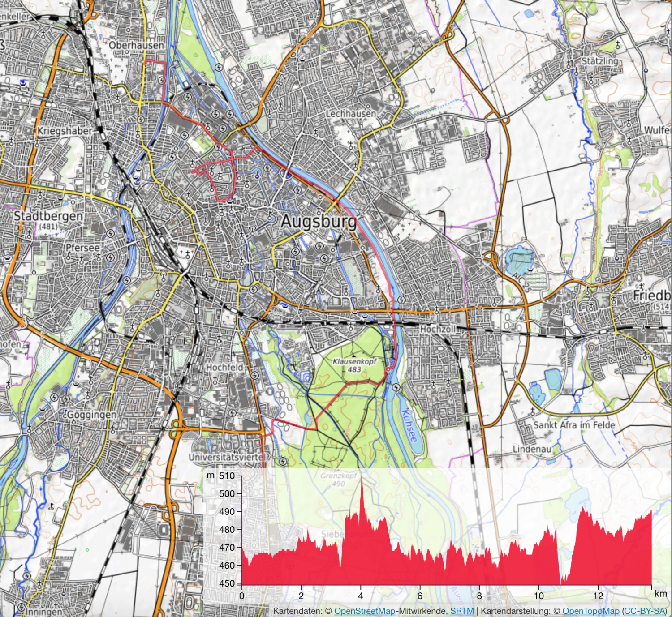Click the lightning icon near Universitätsviertel
Viewport: 672px width, 617px height.
pyautogui.click(x=283, y=461)
